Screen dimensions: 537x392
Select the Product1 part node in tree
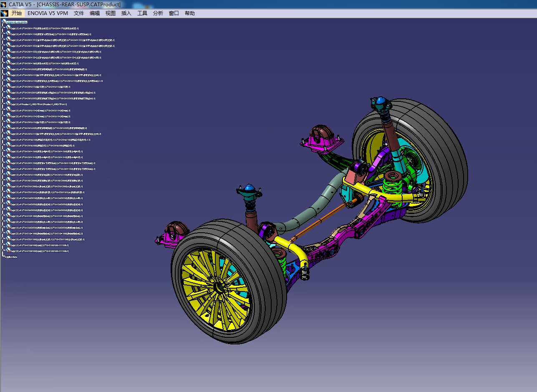point(38,104)
